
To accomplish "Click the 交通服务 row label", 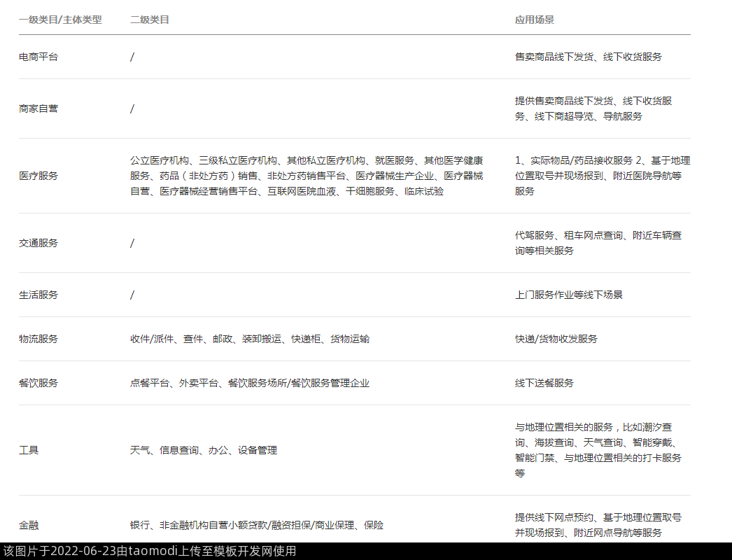I will (38, 243).
